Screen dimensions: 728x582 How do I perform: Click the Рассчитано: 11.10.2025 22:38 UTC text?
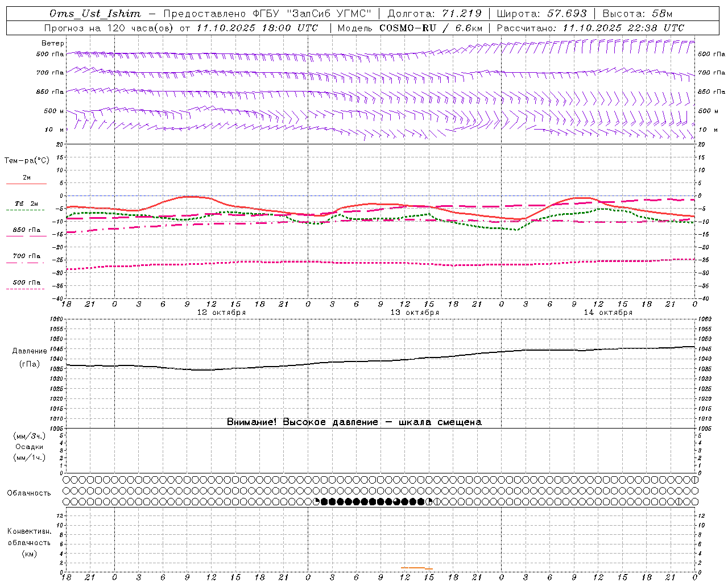pyautogui.click(x=590, y=28)
